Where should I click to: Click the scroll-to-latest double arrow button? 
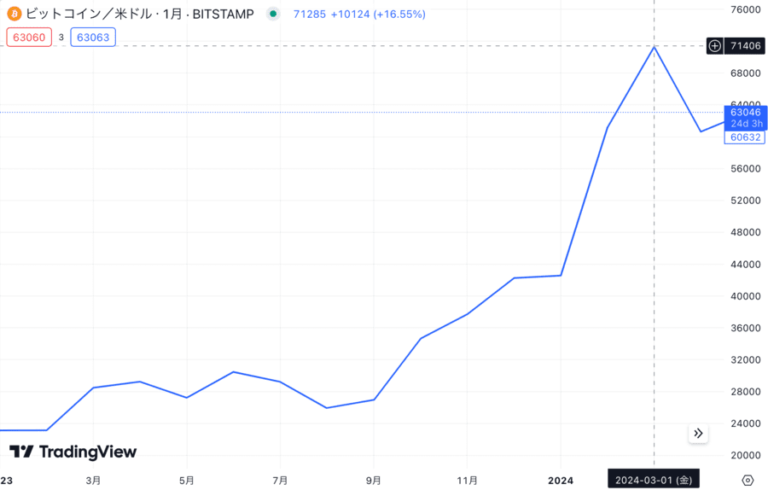click(x=698, y=433)
